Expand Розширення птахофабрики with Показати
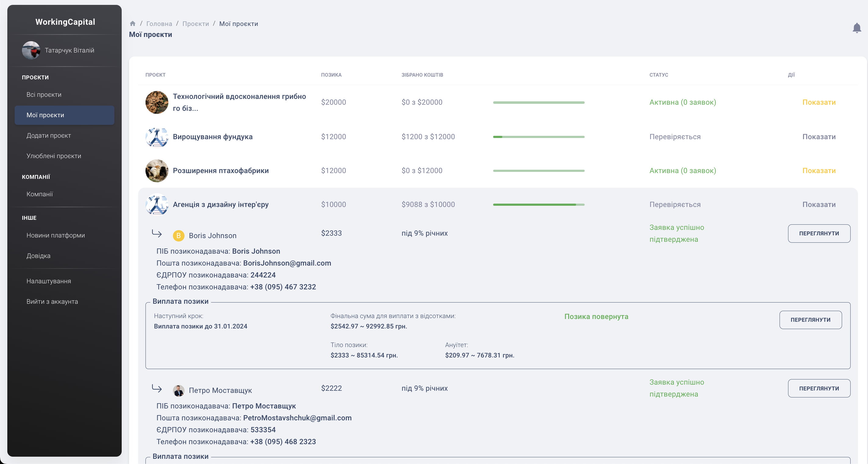The height and width of the screenshot is (464, 868). pyautogui.click(x=819, y=171)
